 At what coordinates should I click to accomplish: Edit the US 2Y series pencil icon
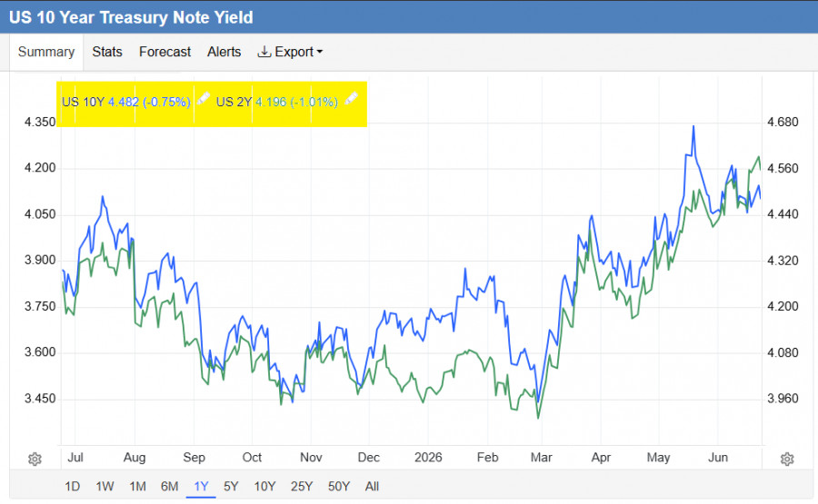(x=351, y=98)
